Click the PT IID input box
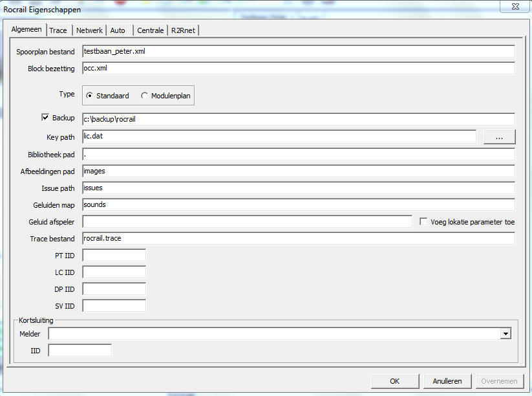This screenshot has width=532, height=396. coord(114,256)
